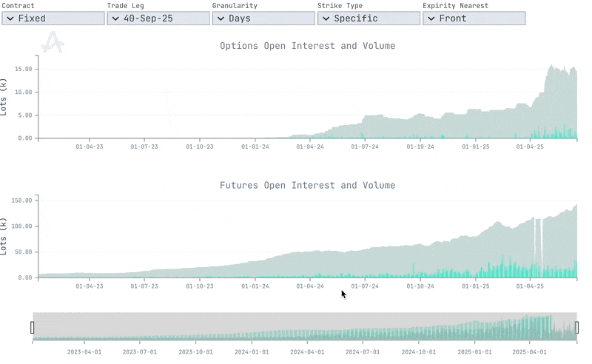Click the chevron arrow beside 40-Sep-25
The image size is (592, 364).
(x=115, y=18)
